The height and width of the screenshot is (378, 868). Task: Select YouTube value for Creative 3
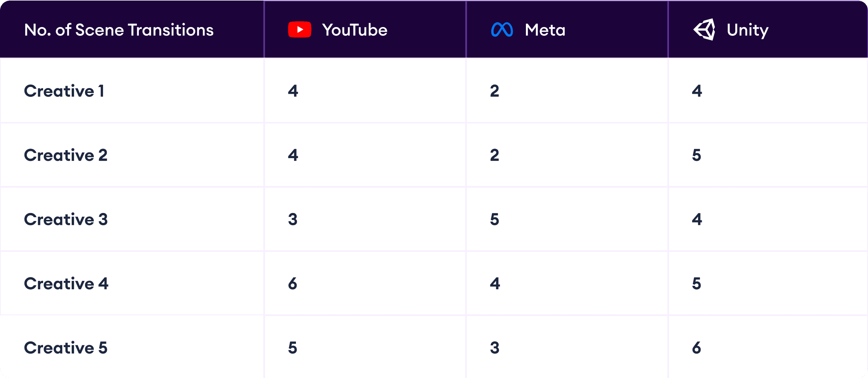pyautogui.click(x=293, y=219)
